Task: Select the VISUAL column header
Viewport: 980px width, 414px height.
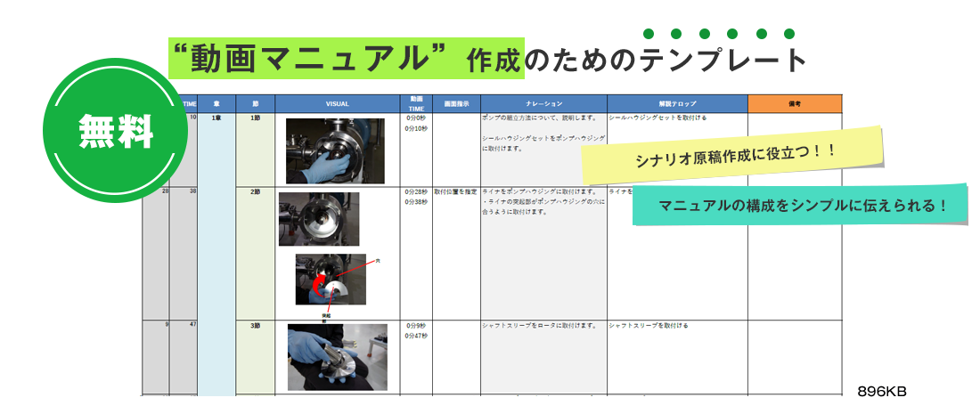Action: [337, 104]
